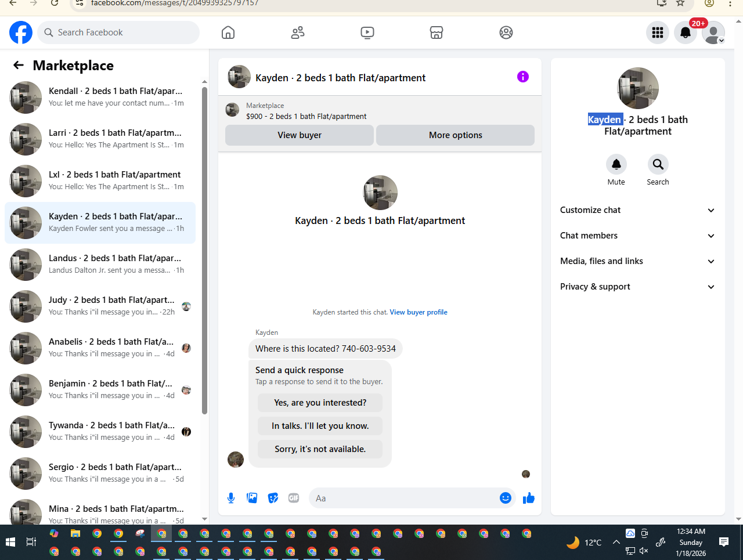This screenshot has width=743, height=560.
Task: Reload the page in the browser
Action: tap(55, 3)
